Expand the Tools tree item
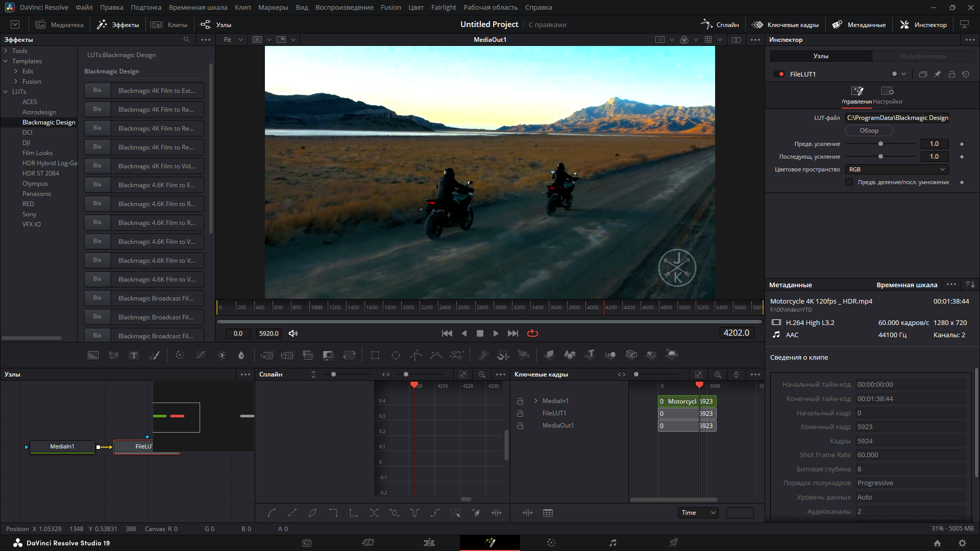980x551 pixels. (x=6, y=51)
